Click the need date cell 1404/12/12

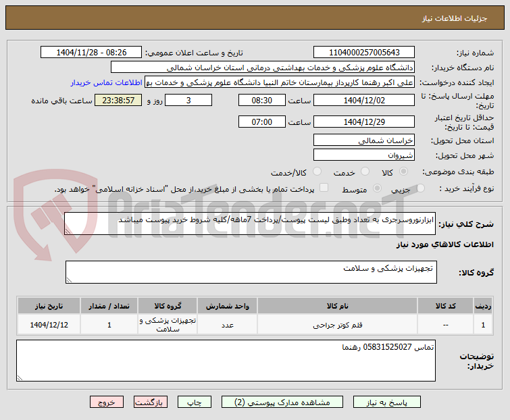click(49, 325)
